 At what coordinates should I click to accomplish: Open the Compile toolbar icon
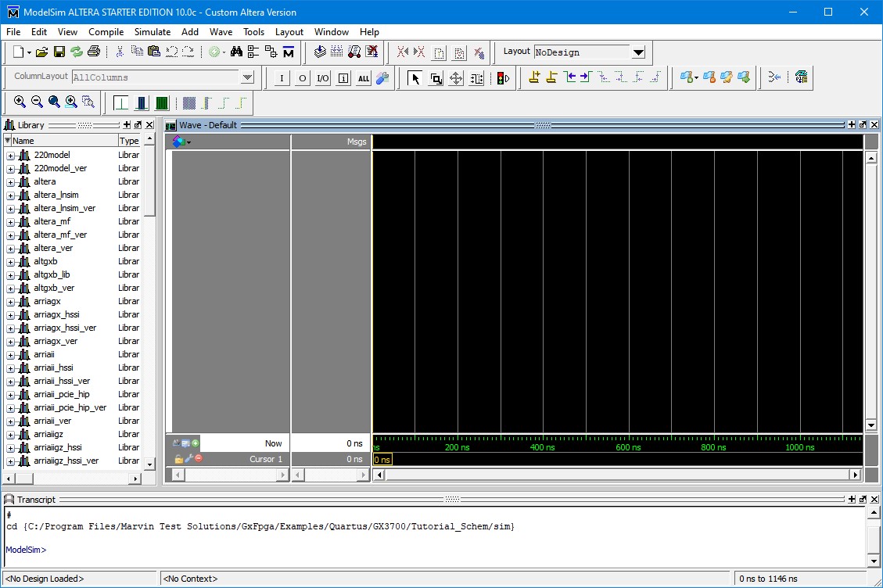click(x=320, y=52)
